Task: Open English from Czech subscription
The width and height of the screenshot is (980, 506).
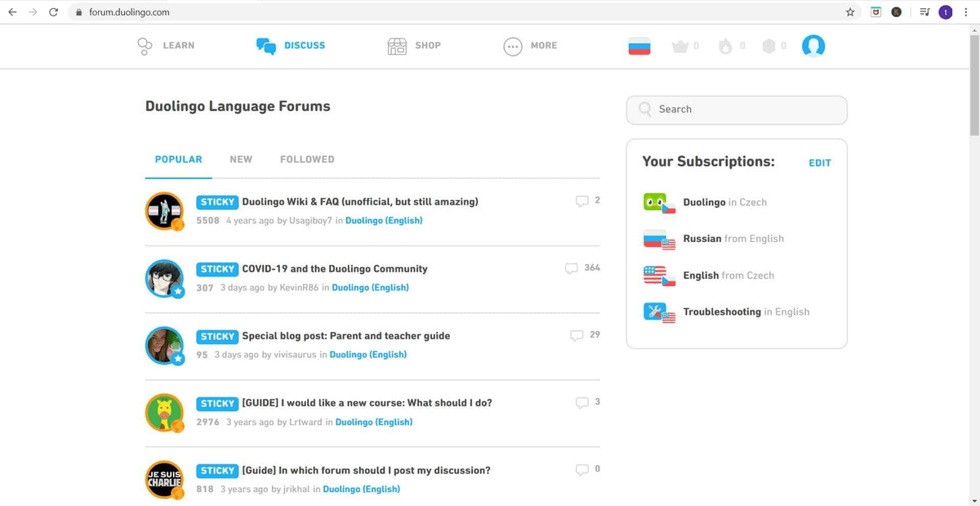Action: 728,275
